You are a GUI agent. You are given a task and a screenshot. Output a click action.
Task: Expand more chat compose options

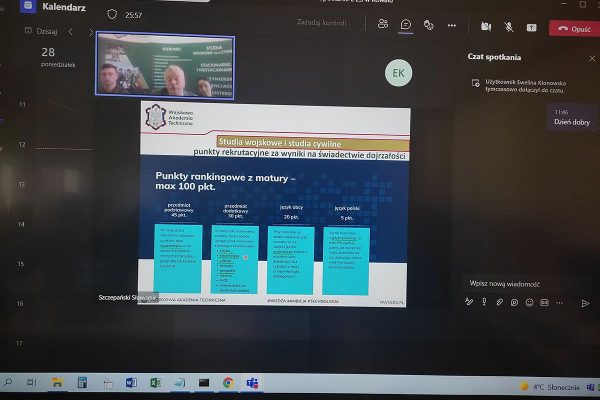559,301
